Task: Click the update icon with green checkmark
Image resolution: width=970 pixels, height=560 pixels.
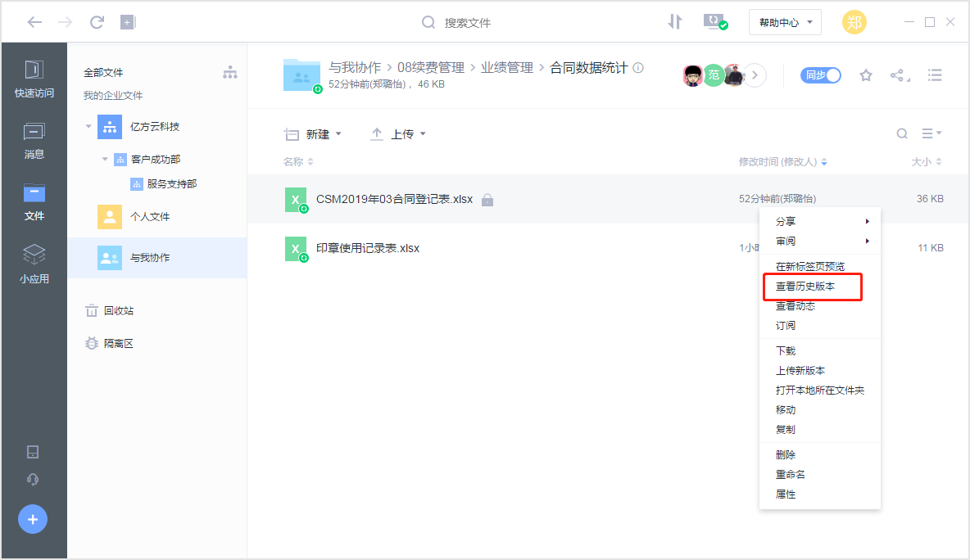Action: click(x=715, y=22)
